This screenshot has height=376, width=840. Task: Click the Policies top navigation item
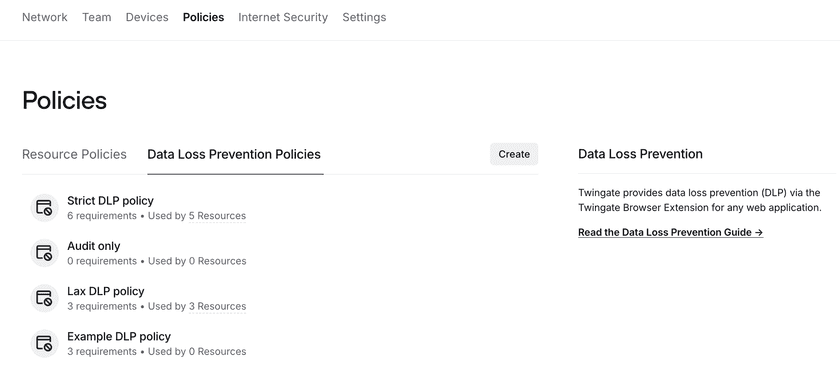coord(204,17)
